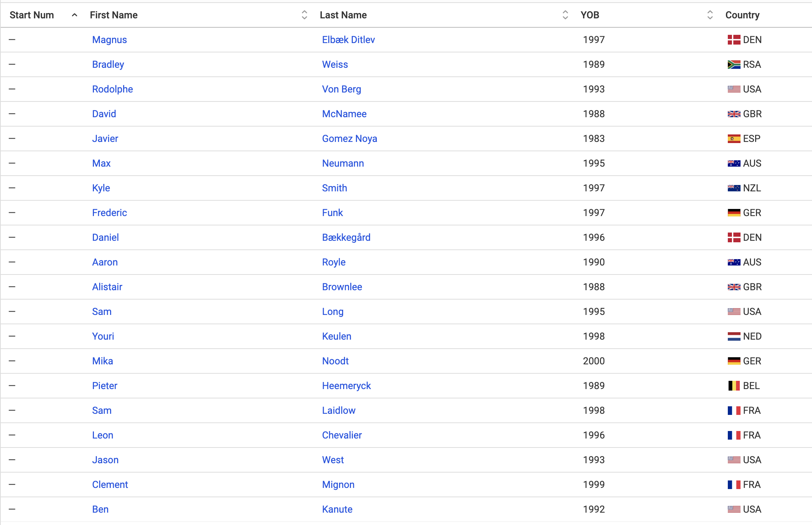This screenshot has width=812, height=525.
Task: Click the South Africa flag icon
Action: click(733, 64)
